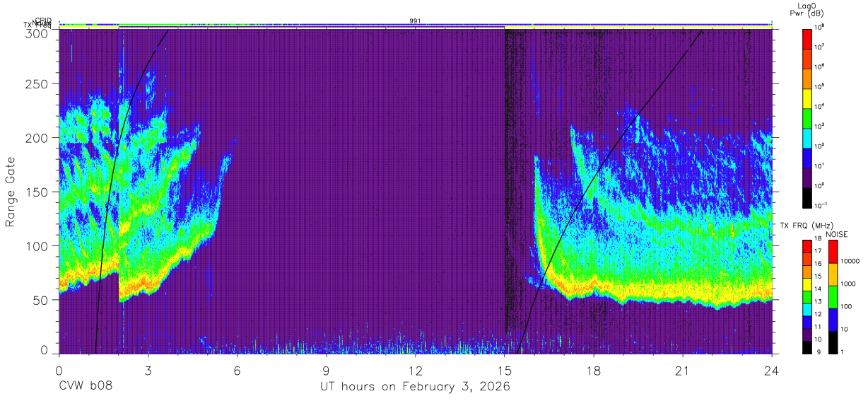Click the blue segment of NOISE colorbar
The image size is (868, 401).
click(x=834, y=319)
